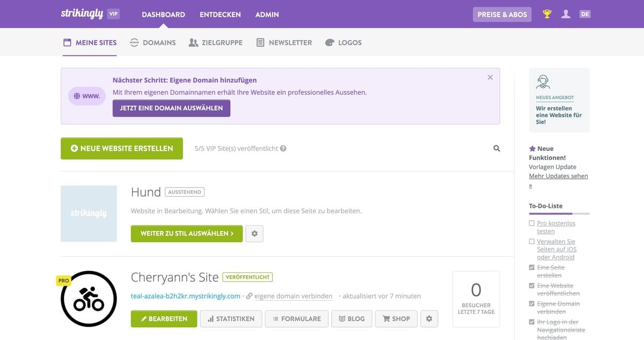Open 'eigene domain verbinden' link

293,296
